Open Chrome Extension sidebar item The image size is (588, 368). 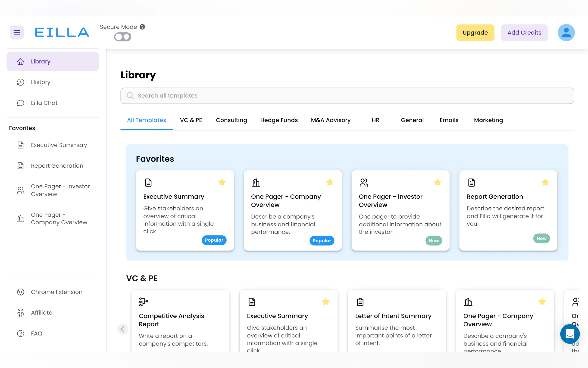[x=56, y=292]
